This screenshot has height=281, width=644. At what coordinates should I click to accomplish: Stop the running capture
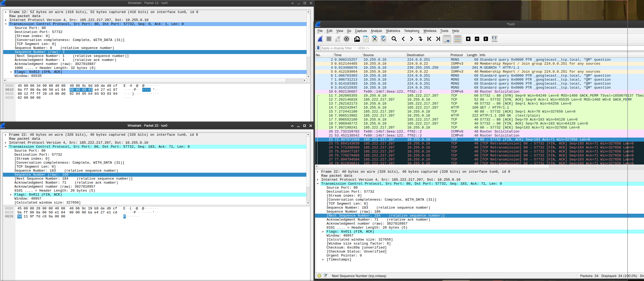point(329,39)
